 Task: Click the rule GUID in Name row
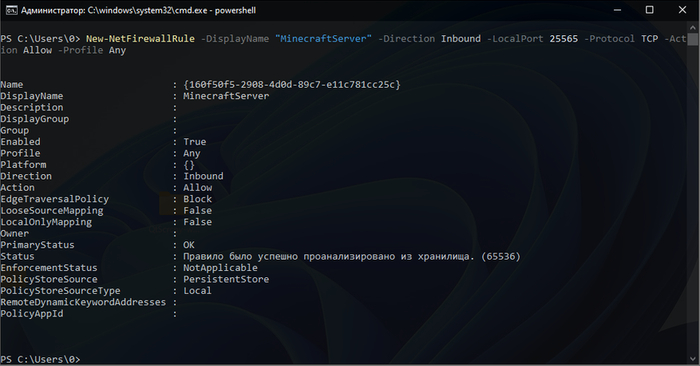(292, 84)
